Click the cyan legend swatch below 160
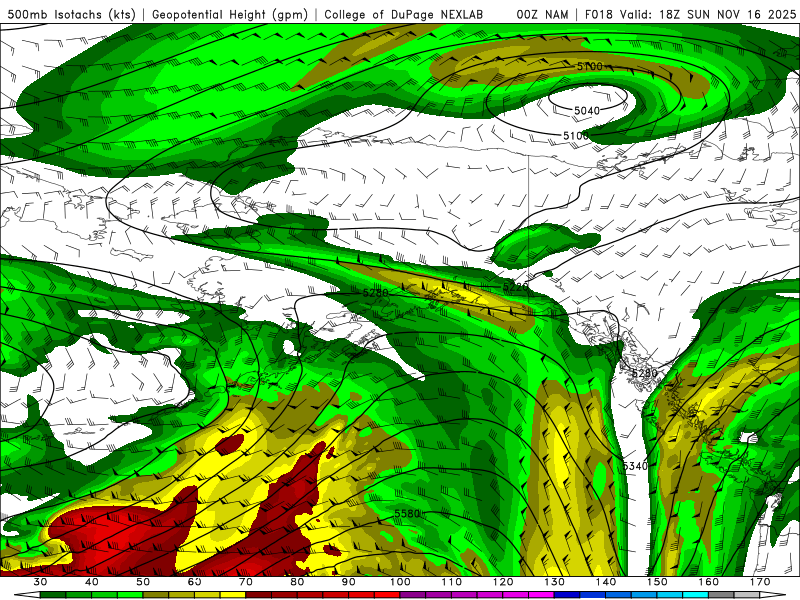 tap(696, 595)
